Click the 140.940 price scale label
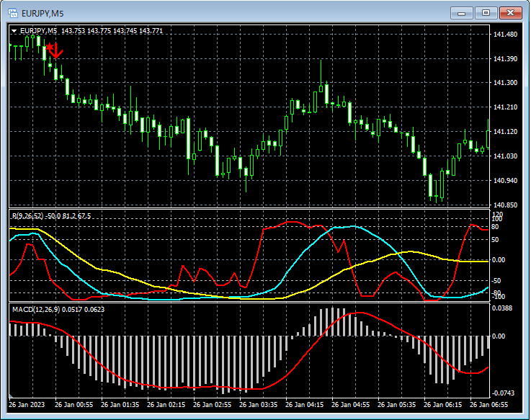The image size is (531, 420). (506, 181)
